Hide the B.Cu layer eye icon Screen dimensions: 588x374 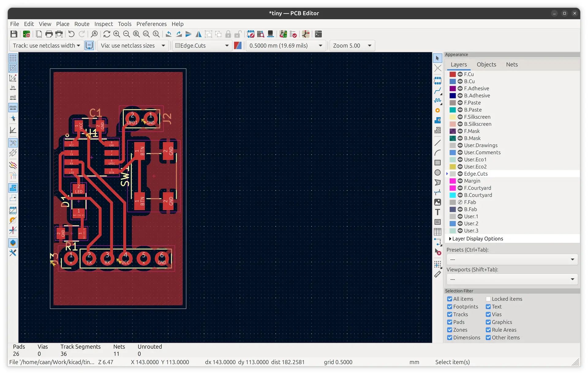click(x=460, y=81)
